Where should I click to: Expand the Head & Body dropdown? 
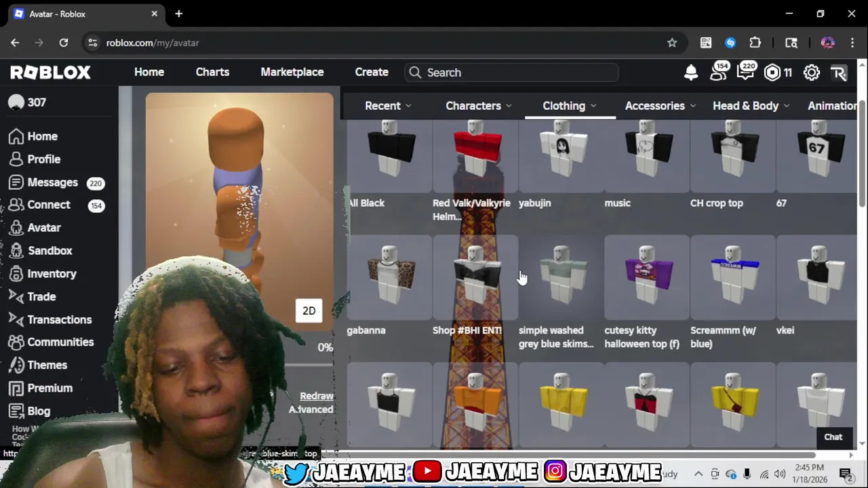[751, 106]
